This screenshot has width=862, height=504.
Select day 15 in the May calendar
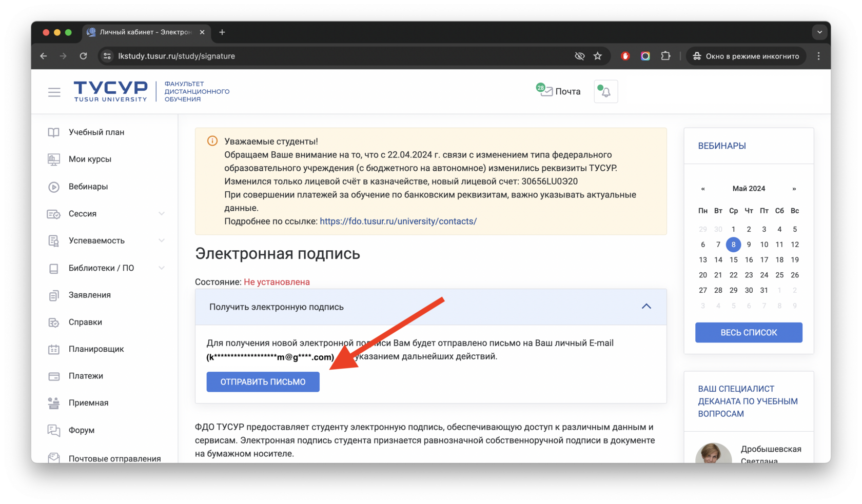click(x=733, y=260)
